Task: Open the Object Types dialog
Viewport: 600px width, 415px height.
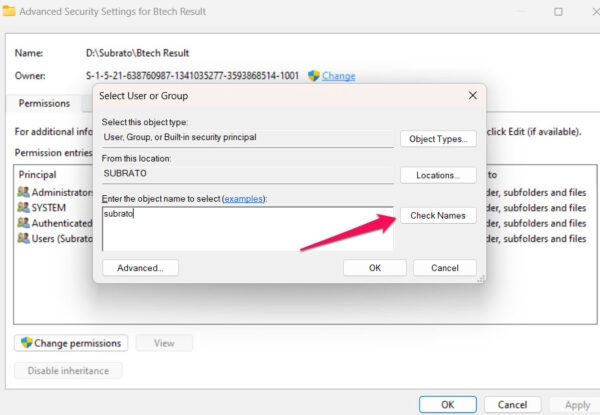Action: (438, 138)
